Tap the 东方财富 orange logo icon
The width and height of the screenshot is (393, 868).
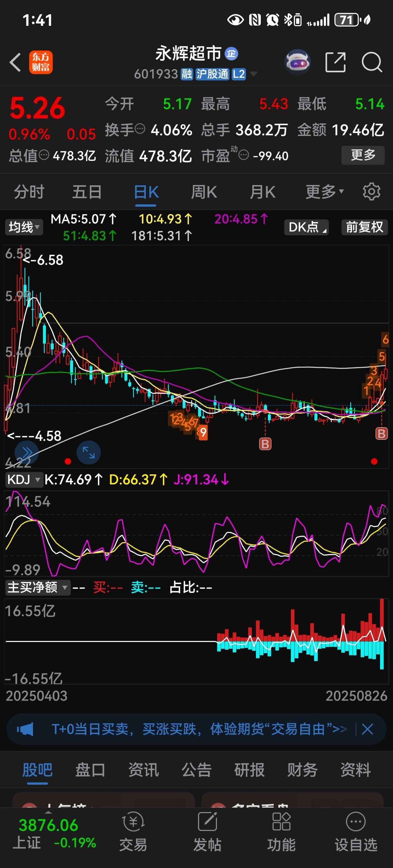click(41, 62)
